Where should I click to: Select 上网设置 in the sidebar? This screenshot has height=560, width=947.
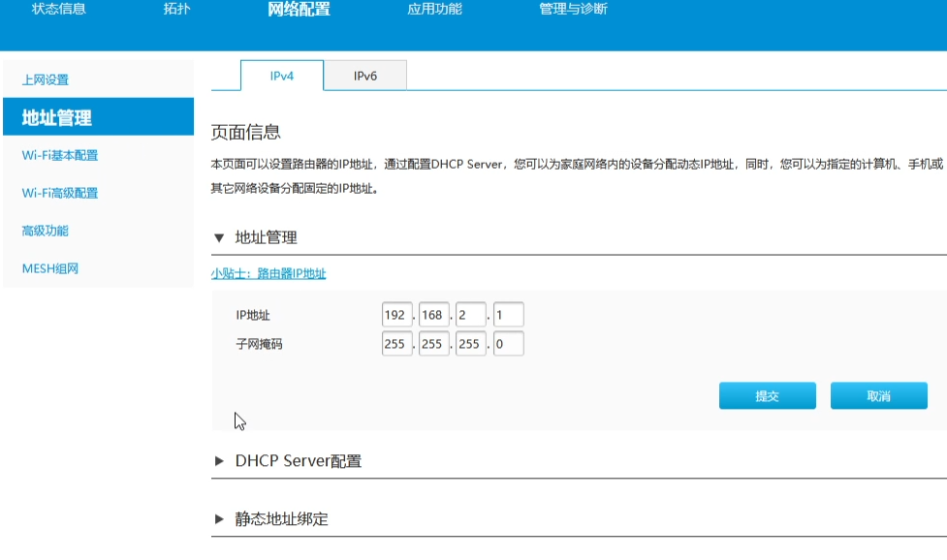click(44, 79)
